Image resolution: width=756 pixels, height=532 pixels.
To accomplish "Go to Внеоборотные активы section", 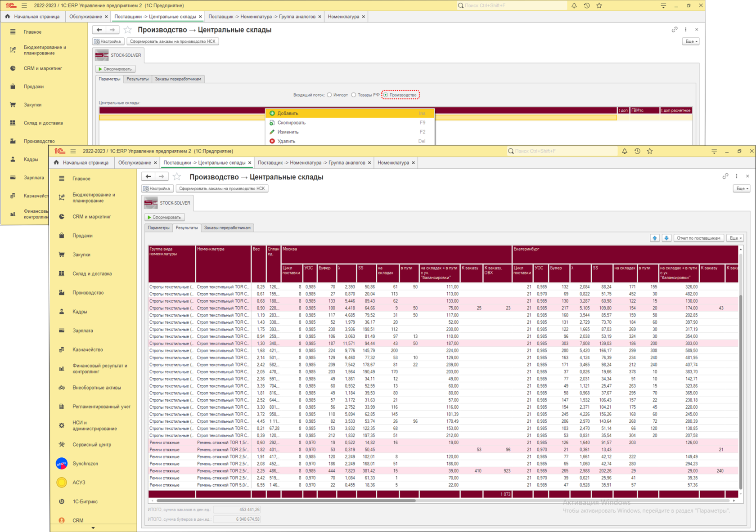I will tap(96, 388).
